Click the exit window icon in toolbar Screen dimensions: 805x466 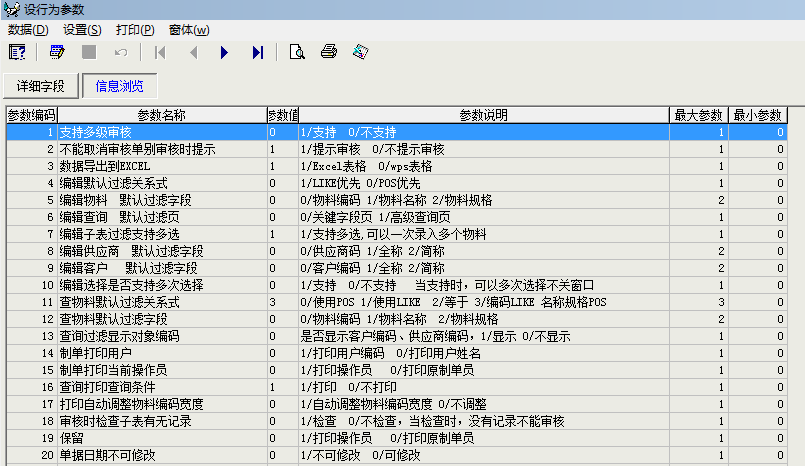(360, 52)
